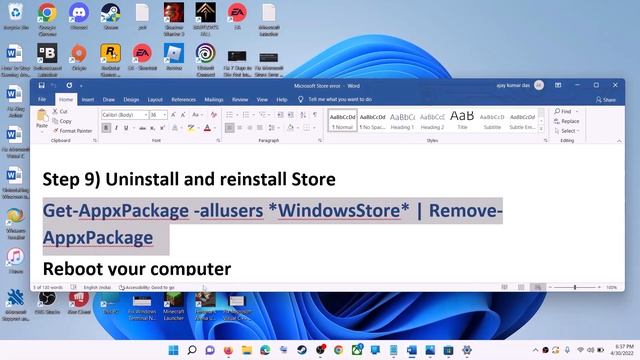Expand the Styles gallery More arrow
The height and width of the screenshot is (360, 640).
541,129
